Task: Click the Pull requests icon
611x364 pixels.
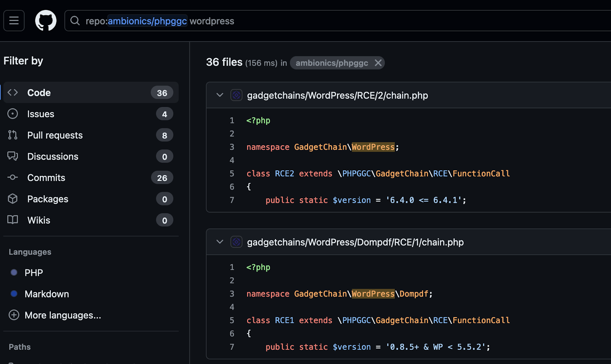Action: pyautogui.click(x=13, y=135)
